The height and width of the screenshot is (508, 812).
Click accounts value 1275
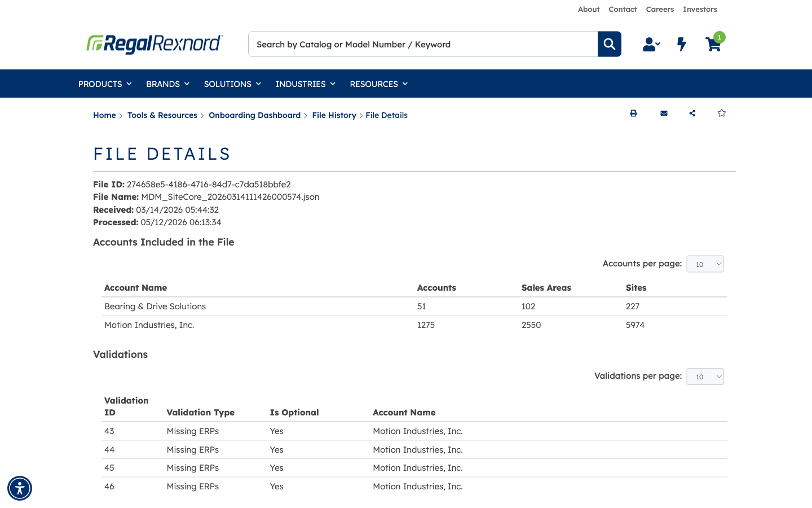coord(426,325)
